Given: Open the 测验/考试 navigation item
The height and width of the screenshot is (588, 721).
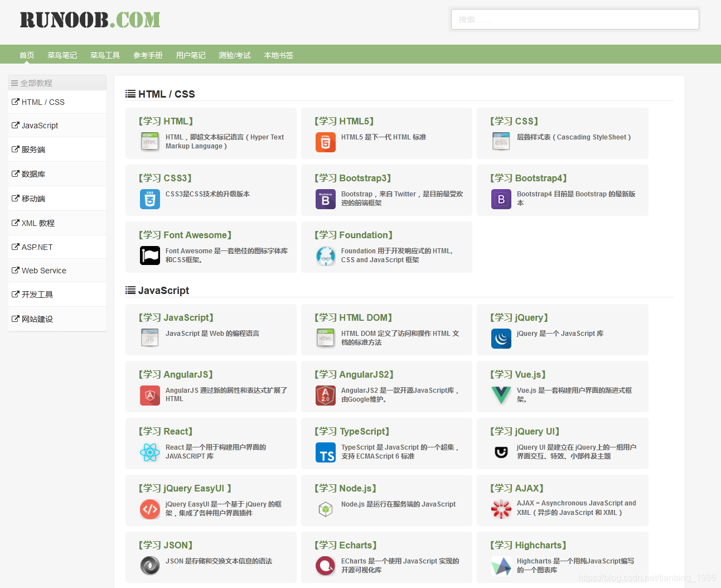Looking at the screenshot, I should coord(235,55).
